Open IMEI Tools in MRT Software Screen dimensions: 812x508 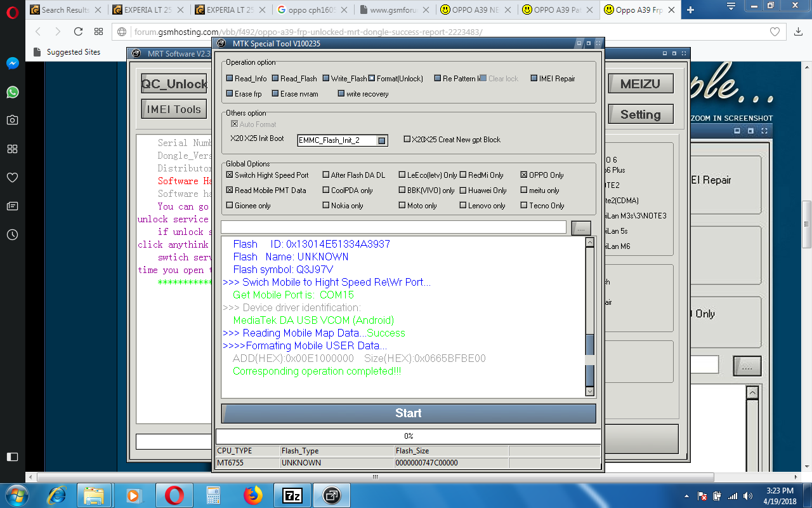coord(174,109)
